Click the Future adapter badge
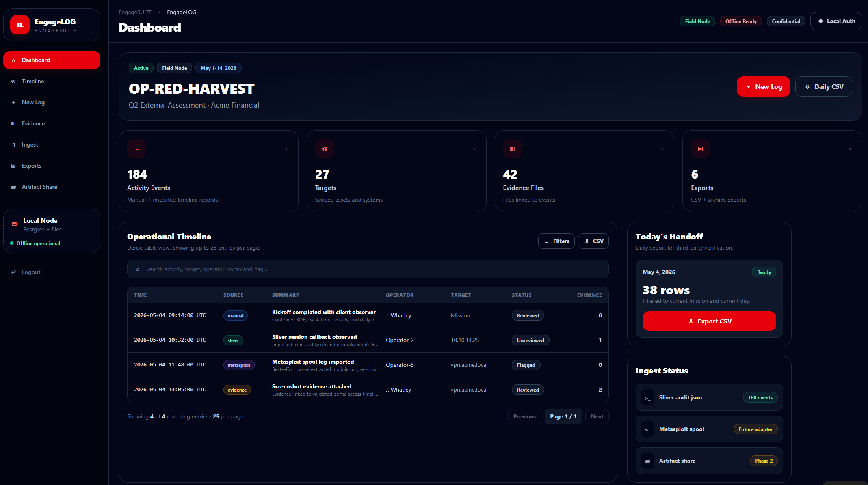The width and height of the screenshot is (868, 485). click(755, 429)
